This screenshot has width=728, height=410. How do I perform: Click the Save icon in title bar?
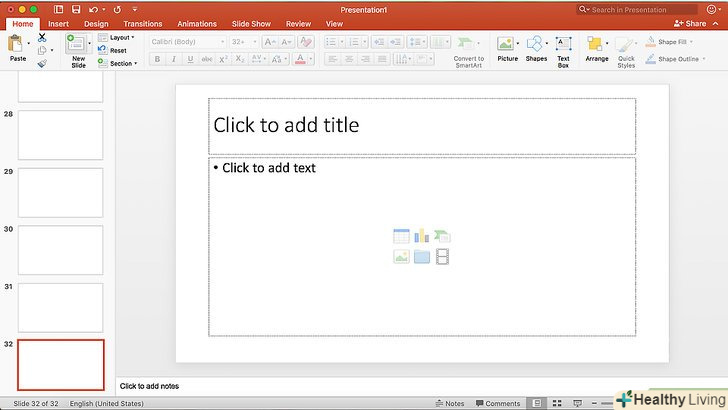click(75, 9)
